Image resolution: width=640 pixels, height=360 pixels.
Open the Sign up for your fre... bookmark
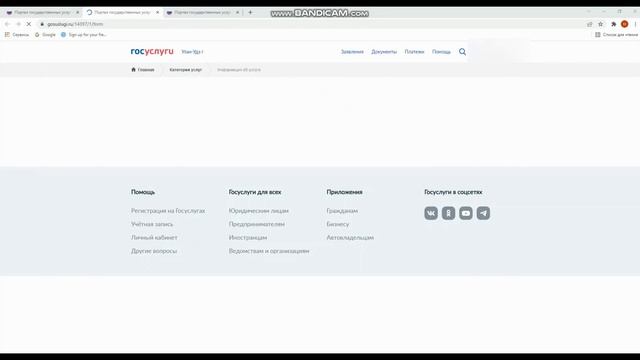[84, 35]
